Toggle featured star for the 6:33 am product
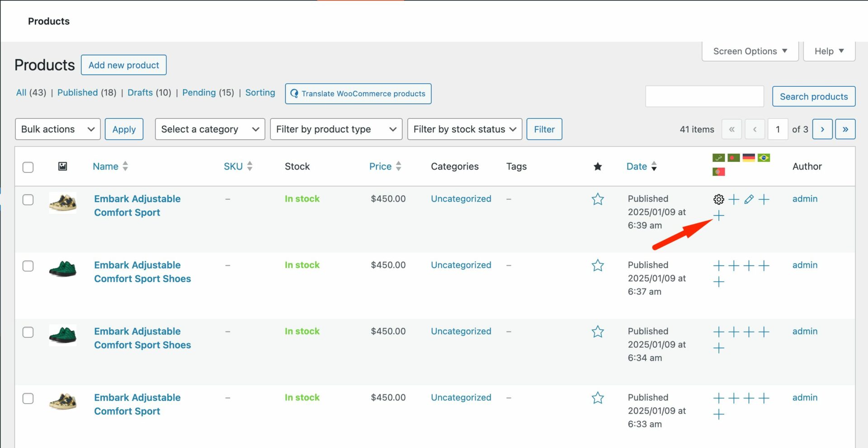868x448 pixels. pyautogui.click(x=598, y=397)
